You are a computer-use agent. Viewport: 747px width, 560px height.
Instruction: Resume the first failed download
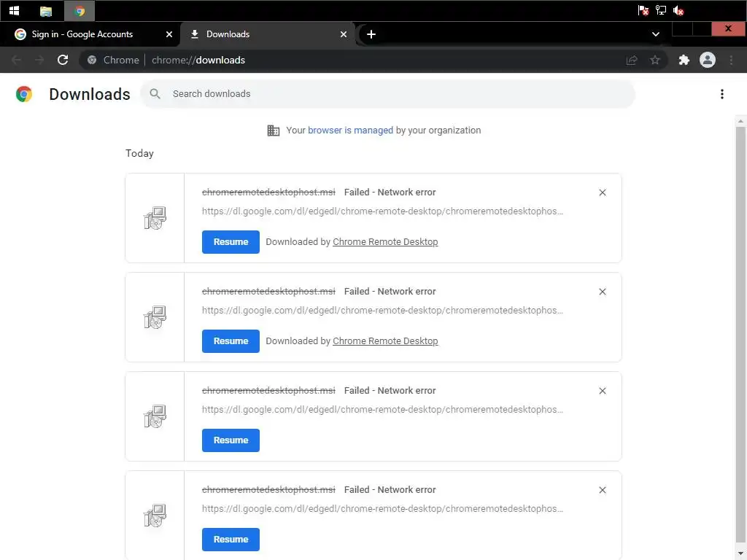tap(231, 242)
